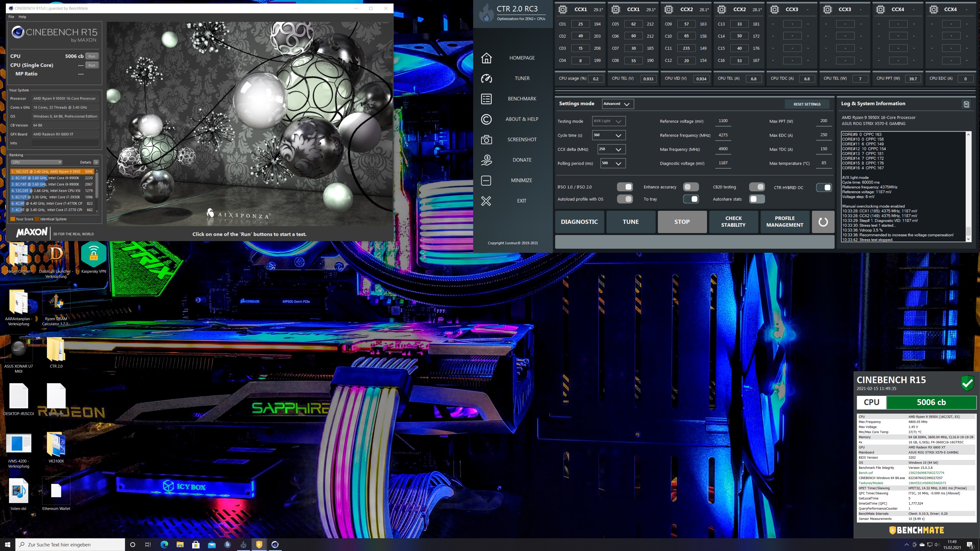Click the DIAGNOSTIC button
The width and height of the screenshot is (980, 551).
pos(579,222)
